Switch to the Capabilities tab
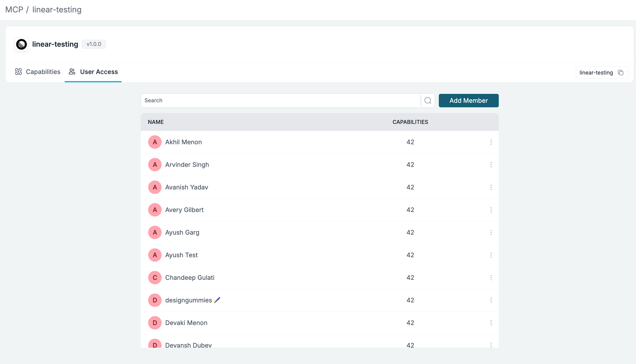The image size is (636, 364). [38, 72]
